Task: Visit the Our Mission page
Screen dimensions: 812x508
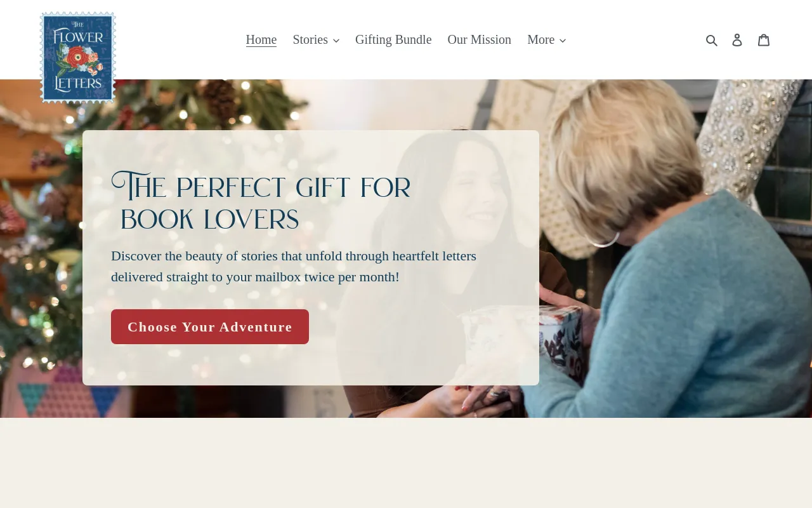Action: [479, 39]
